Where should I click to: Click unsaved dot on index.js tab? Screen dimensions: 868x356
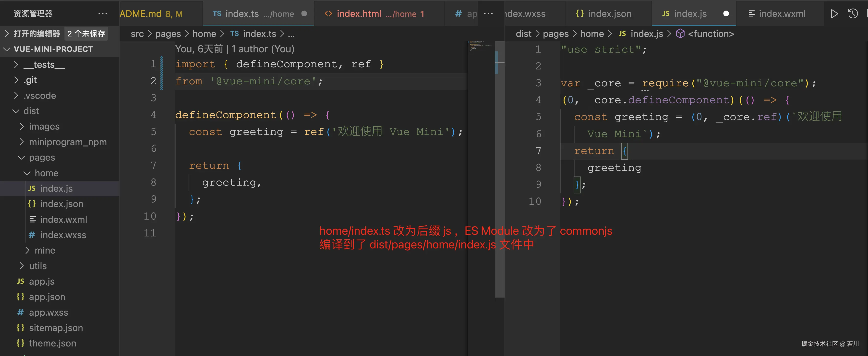pyautogui.click(x=726, y=14)
